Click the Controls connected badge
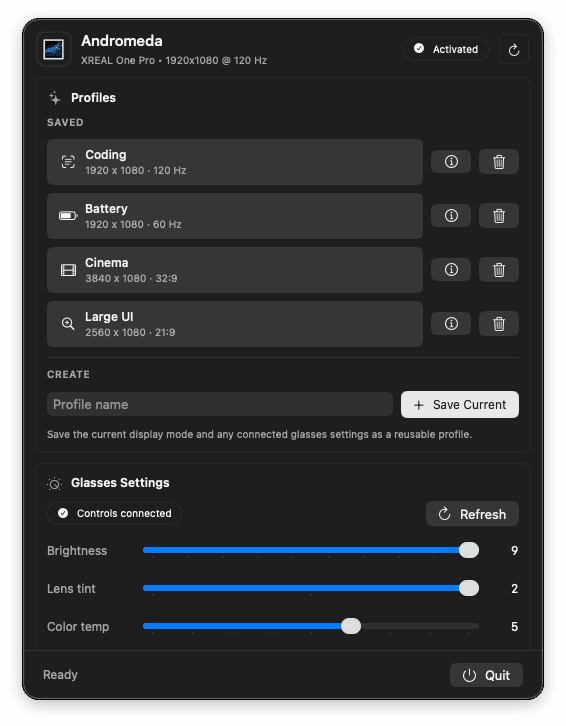This screenshot has height=726, width=566. click(114, 513)
